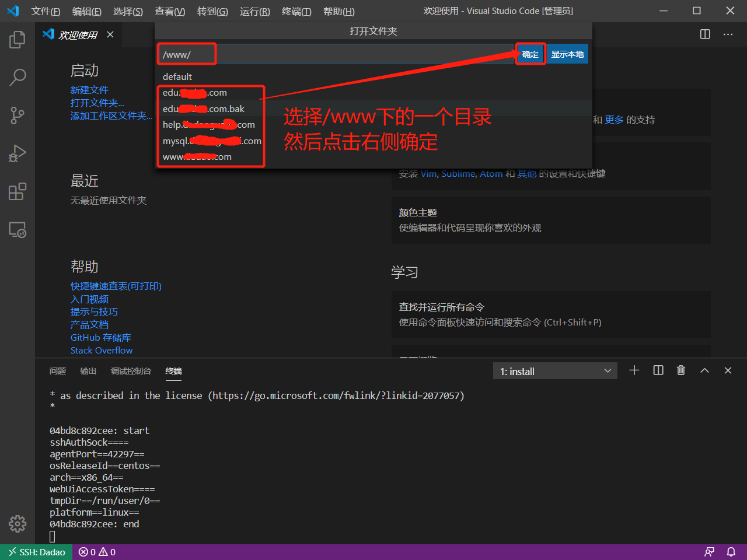Image resolution: width=747 pixels, height=560 pixels.
Task: Click the Atom keymap link
Action: [491, 174]
